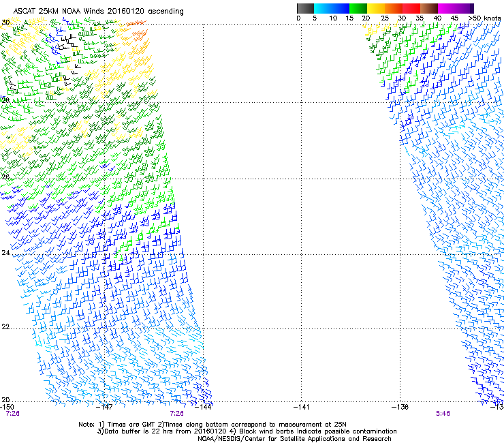Click the brown 35-40 knots legend swatch
The height and width of the screenshot is (443, 504).
(x=429, y=8)
